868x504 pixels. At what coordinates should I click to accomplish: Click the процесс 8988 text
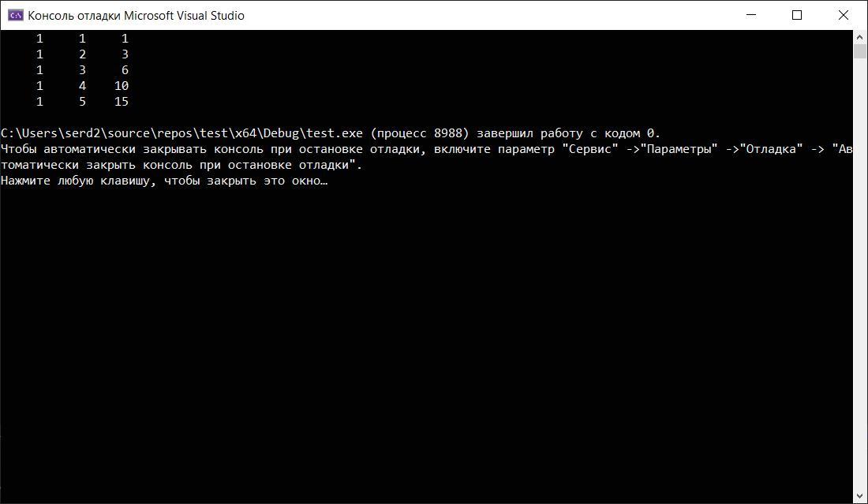click(x=420, y=133)
